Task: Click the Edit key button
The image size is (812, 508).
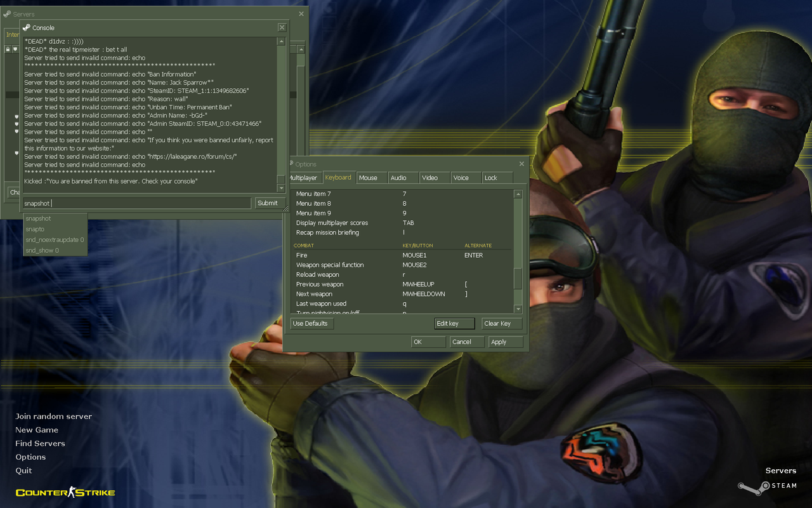Action: click(x=454, y=324)
